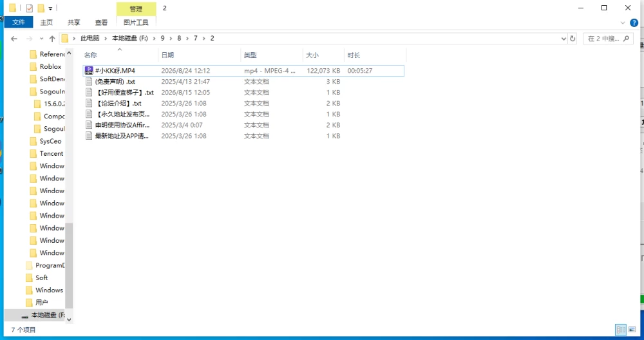Click the 122,073 KB size cell
The image size is (644, 340).
[323, 71]
